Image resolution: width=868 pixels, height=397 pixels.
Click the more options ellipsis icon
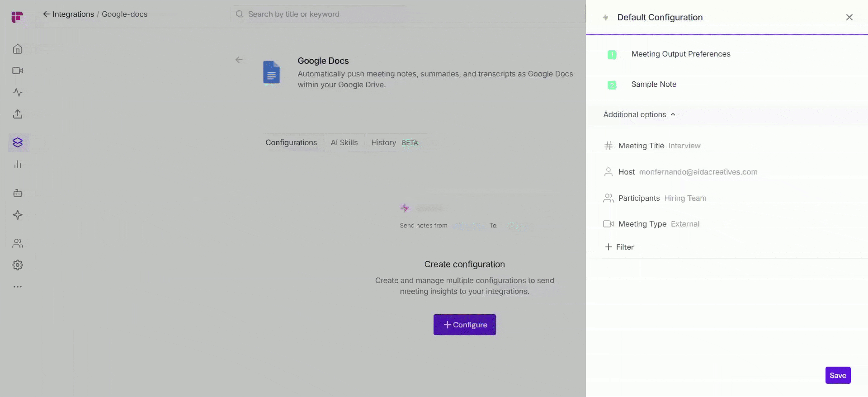click(x=18, y=287)
